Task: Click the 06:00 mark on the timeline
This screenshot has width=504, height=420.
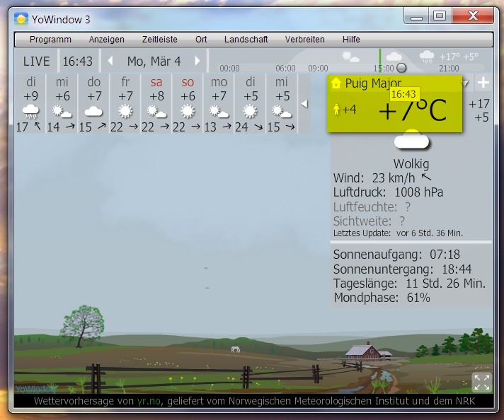Action: [x=285, y=69]
